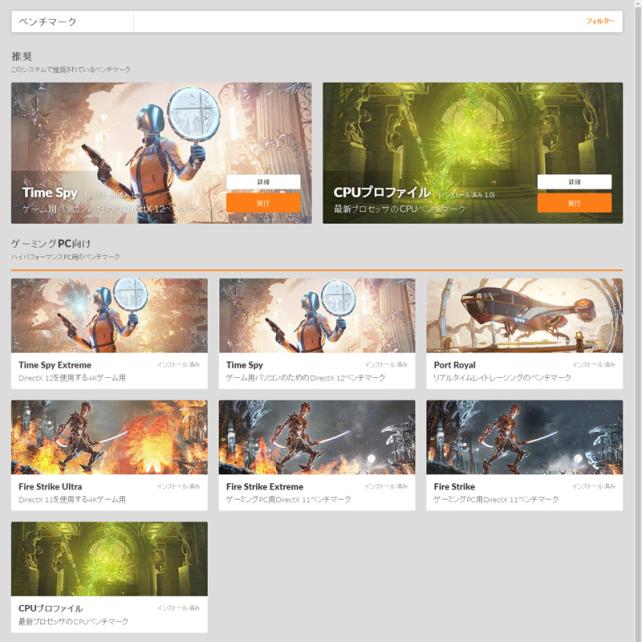Image resolution: width=642 pixels, height=642 pixels.
Task: Open the Fire Strike Extreme thumbnail
Action: pos(317,437)
